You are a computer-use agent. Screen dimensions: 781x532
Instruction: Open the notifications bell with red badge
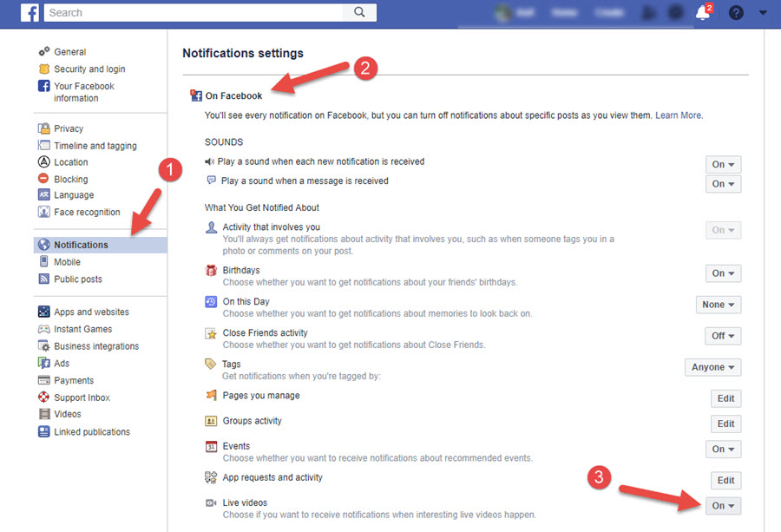703,12
